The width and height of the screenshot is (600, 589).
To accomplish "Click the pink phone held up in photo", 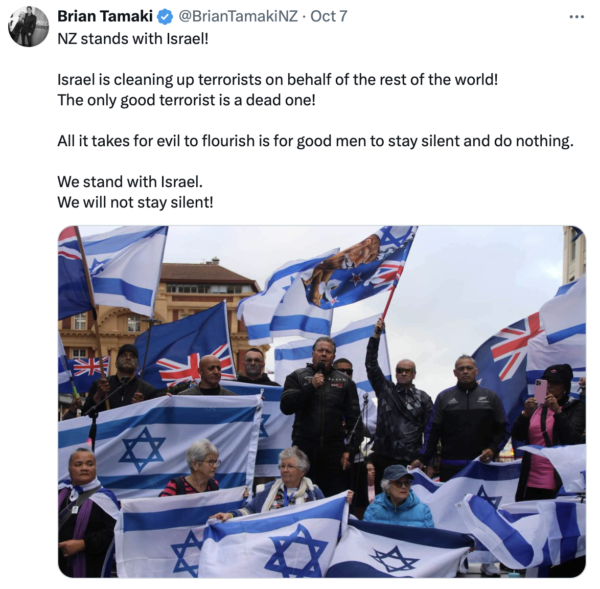I will pos(540,390).
